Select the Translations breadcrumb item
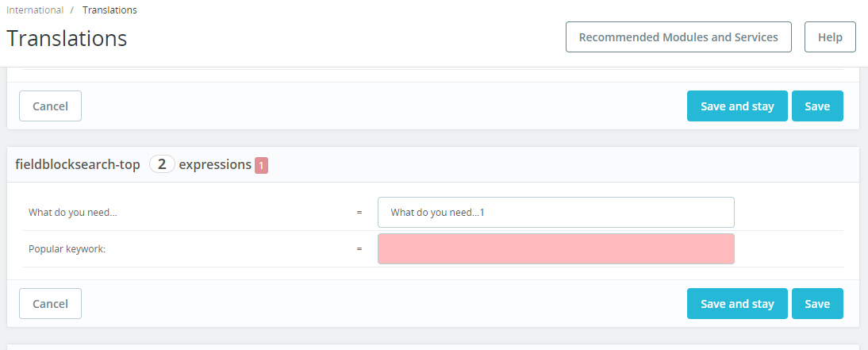 (x=109, y=10)
